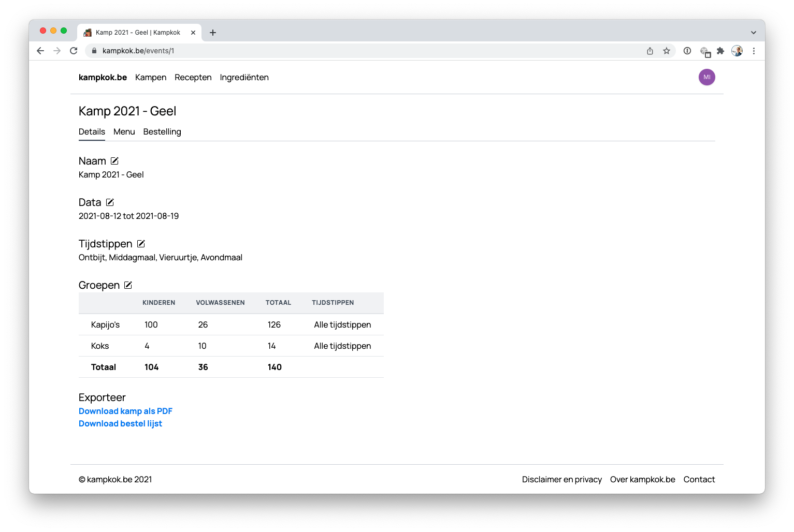
Task: Edit Tijdstippen using the pencil icon
Action: point(141,244)
